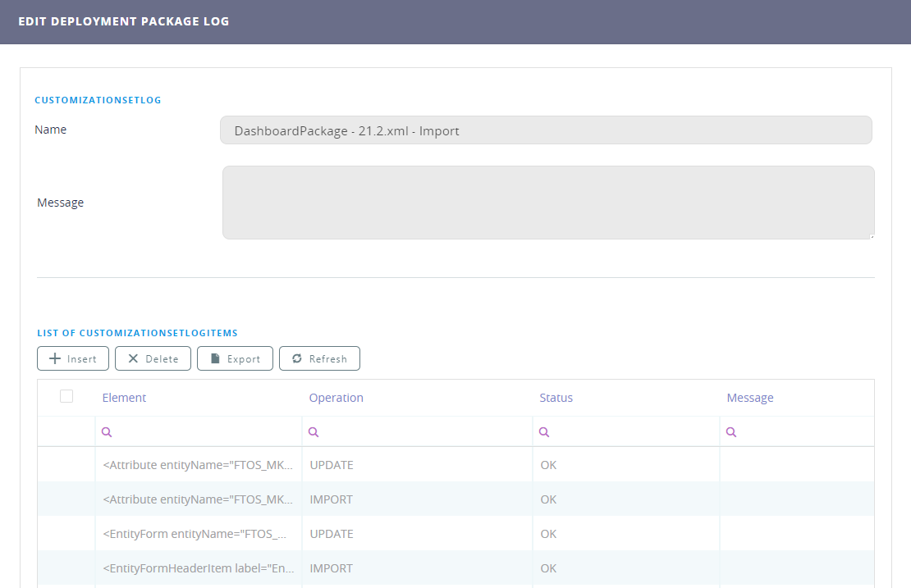The width and height of the screenshot is (911, 588).
Task: Click the circular arrows icon on Refresh
Action: (297, 358)
